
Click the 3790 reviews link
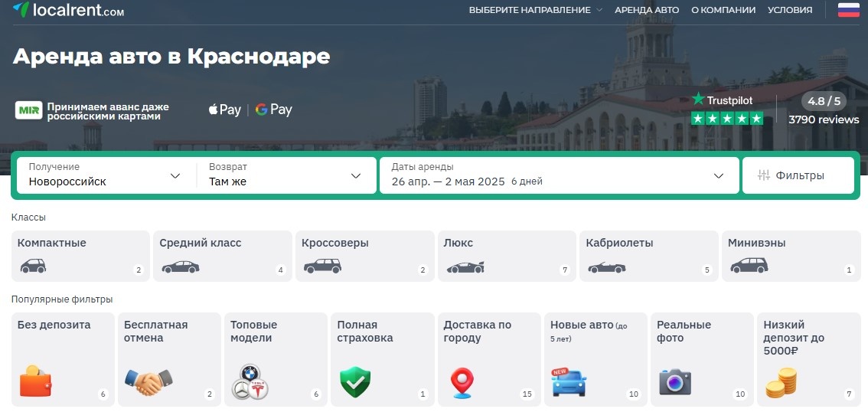[x=824, y=119]
